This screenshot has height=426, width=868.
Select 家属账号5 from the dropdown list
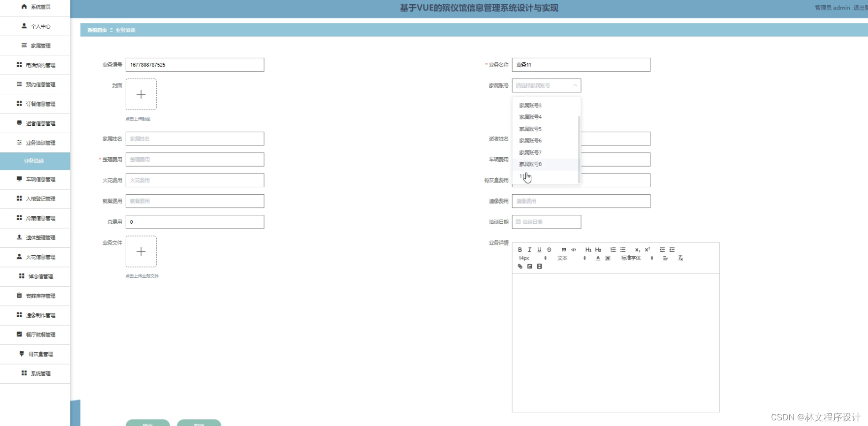click(x=530, y=129)
